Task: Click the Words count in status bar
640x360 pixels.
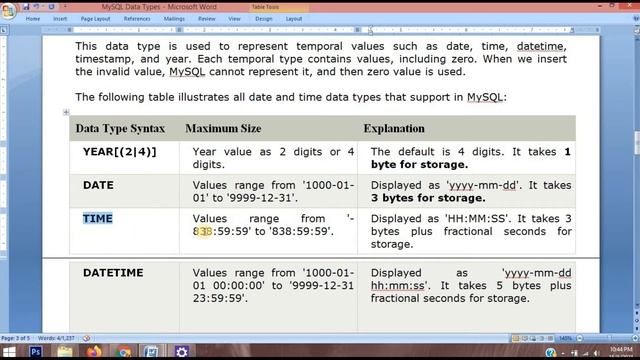Action: coord(56,338)
